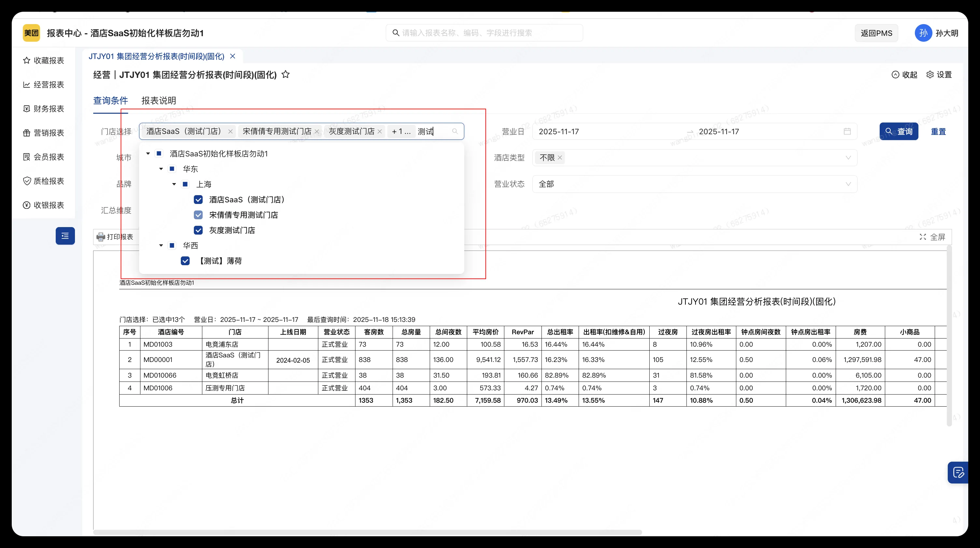980x548 pixels.
Task: Click the report name search field
Action: coord(483,32)
